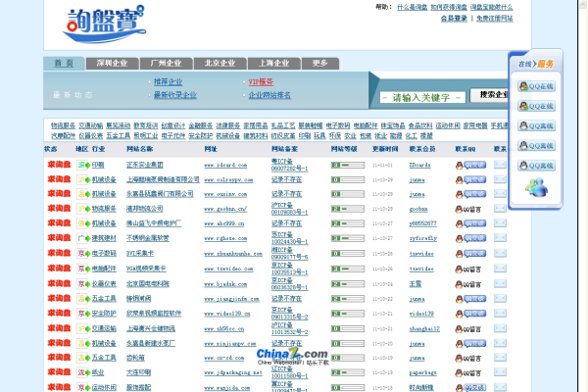Open the mail icon in the ZDcards row
The image size is (588, 392).
coord(500,165)
